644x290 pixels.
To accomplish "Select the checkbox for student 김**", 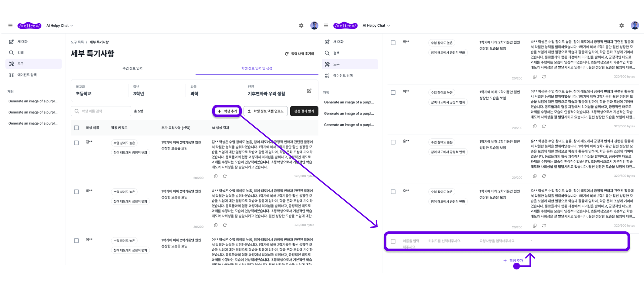I will click(76, 143).
